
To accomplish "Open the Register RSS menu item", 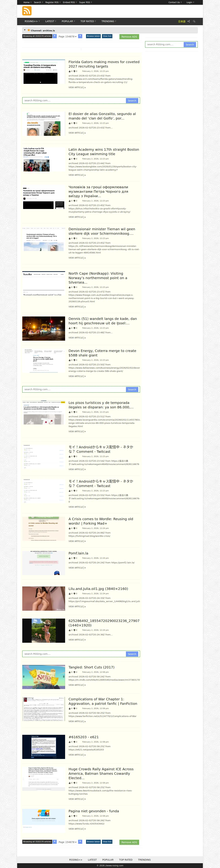I will (x=53, y=2).
